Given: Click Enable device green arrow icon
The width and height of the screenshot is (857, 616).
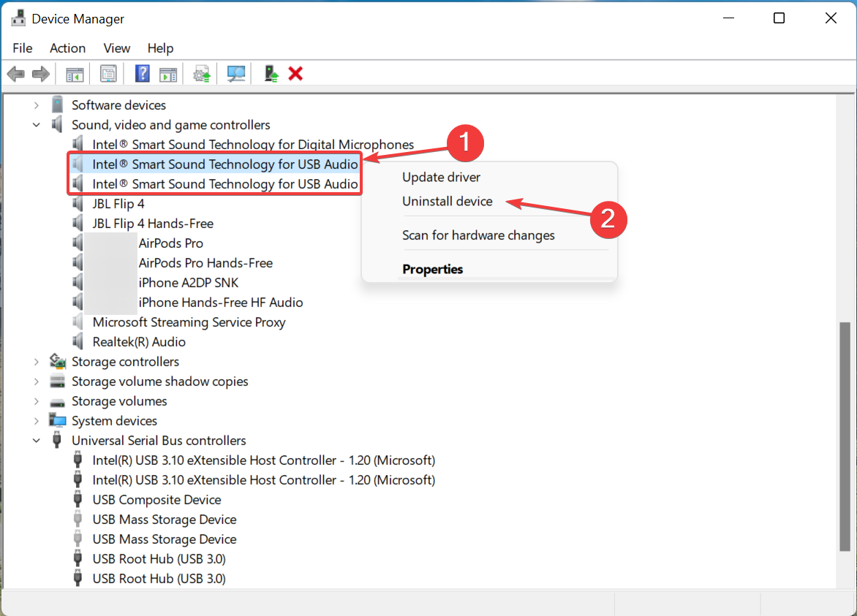Looking at the screenshot, I should [271, 74].
